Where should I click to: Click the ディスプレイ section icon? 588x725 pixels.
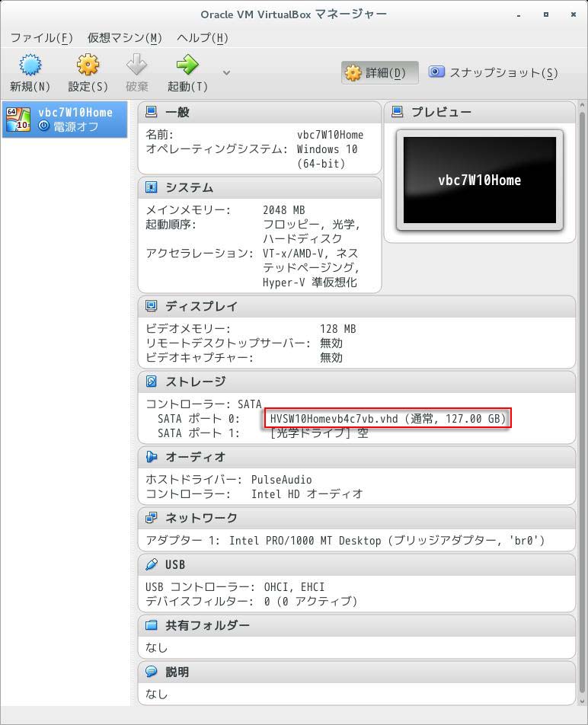point(151,305)
